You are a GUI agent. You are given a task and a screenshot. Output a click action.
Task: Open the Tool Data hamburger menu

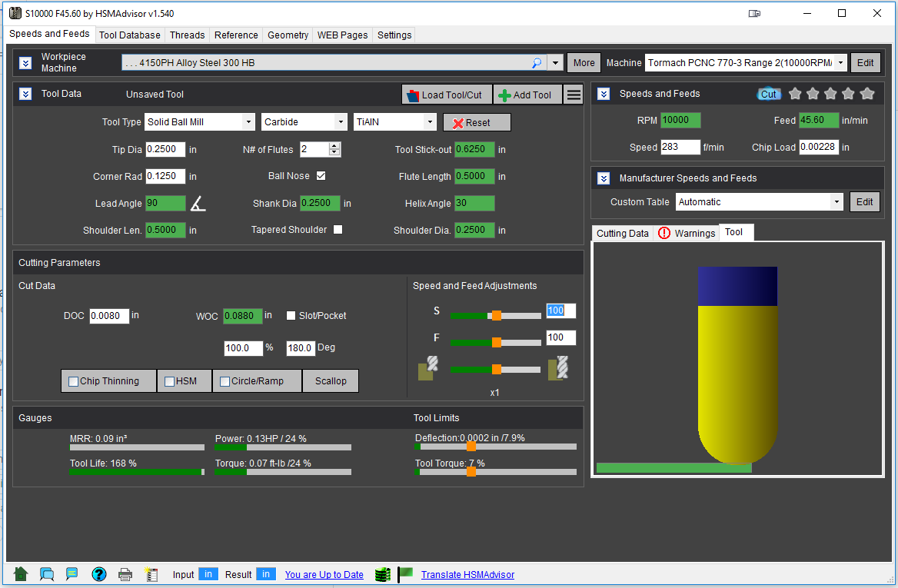(574, 95)
